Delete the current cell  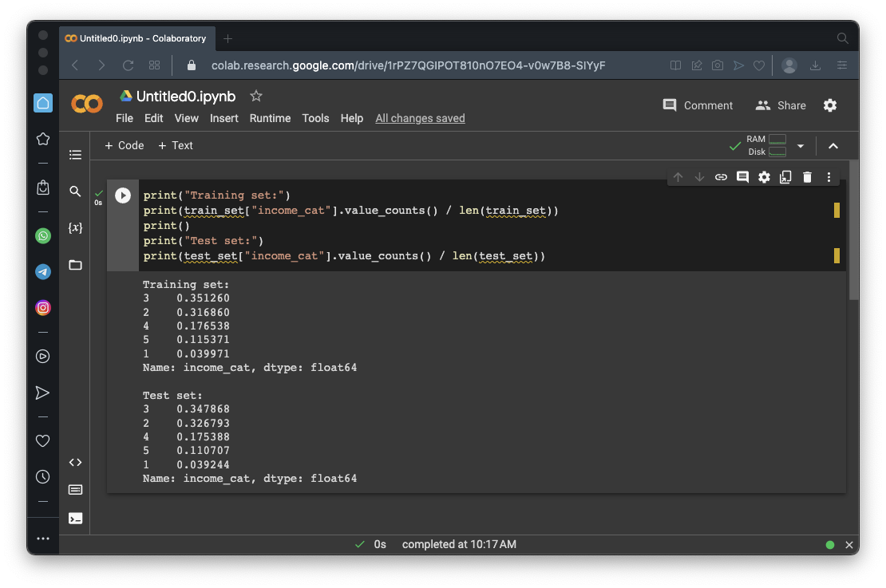point(807,177)
